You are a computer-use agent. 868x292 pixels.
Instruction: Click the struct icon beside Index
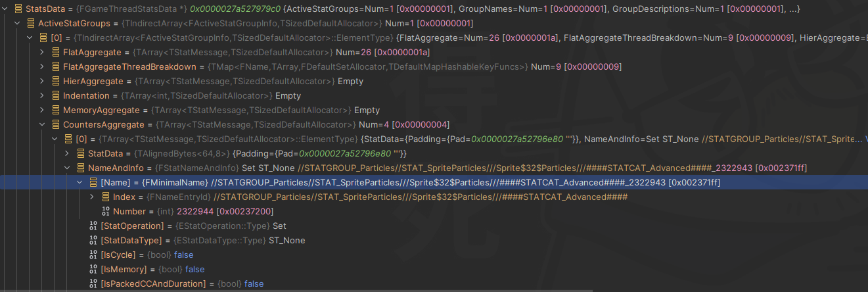coord(105,197)
